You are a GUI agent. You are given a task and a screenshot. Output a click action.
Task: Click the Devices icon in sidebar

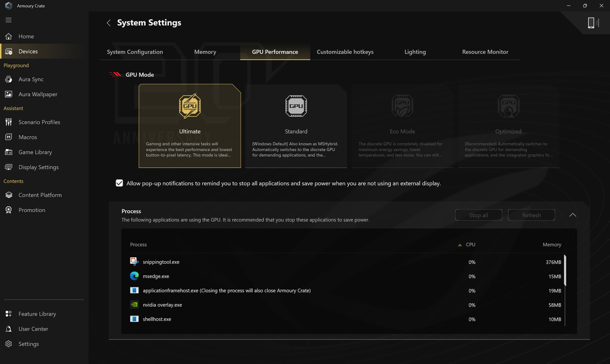coord(9,51)
